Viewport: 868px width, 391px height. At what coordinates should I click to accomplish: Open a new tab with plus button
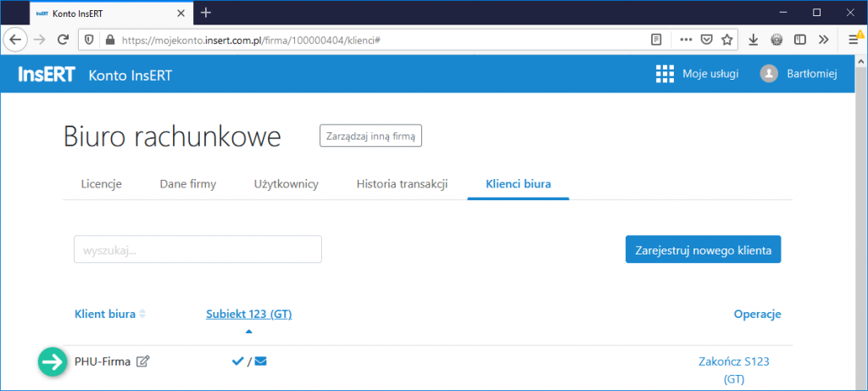[205, 13]
